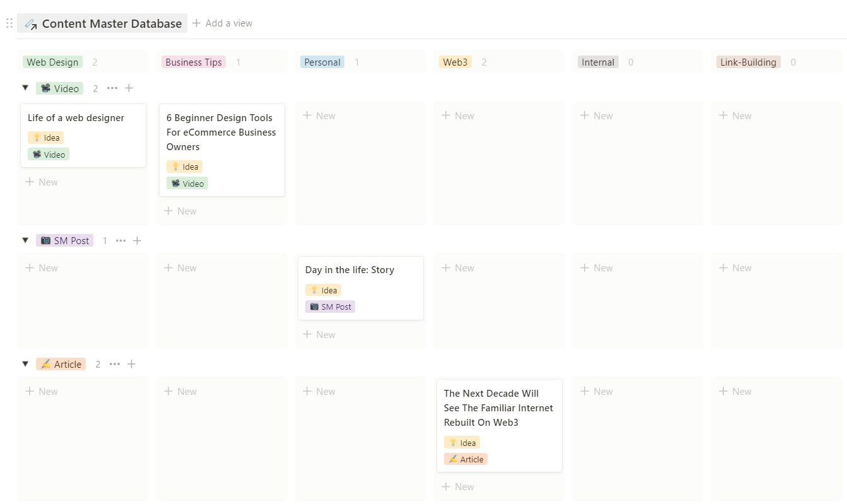847x504 pixels.
Task: Collapse the SM Post group with its triangle
Action: [25, 240]
